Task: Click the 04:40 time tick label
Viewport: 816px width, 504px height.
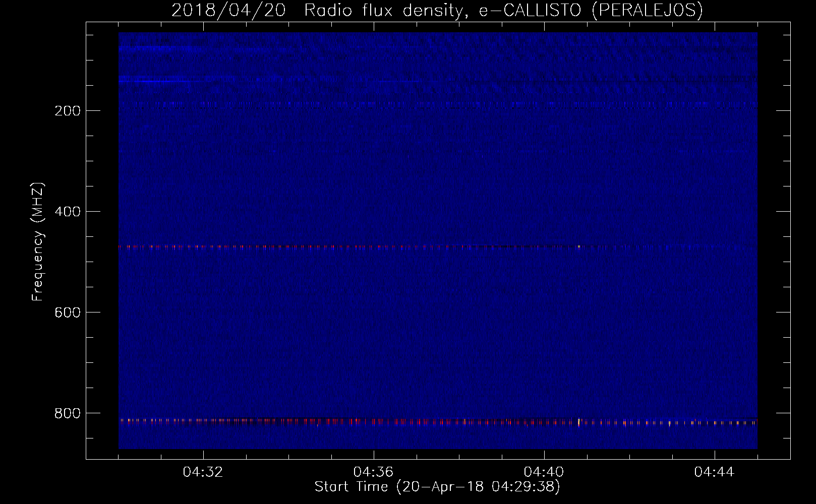Action: [x=544, y=472]
